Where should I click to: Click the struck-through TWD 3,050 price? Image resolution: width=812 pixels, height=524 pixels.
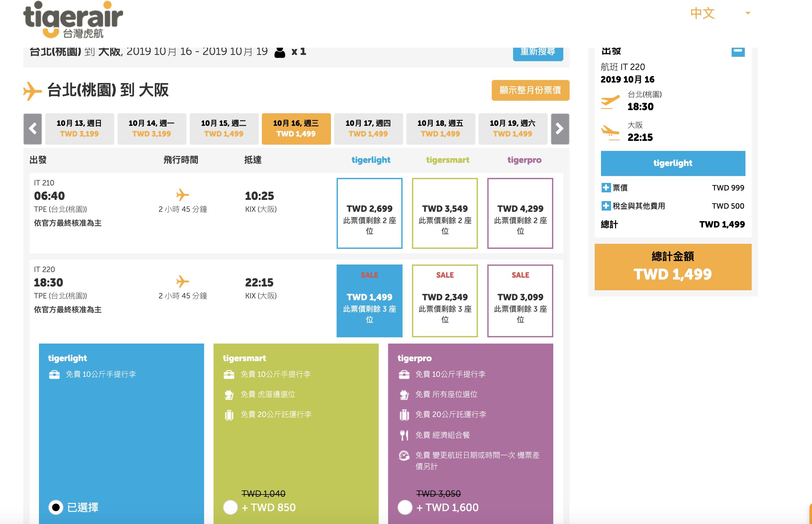point(438,493)
